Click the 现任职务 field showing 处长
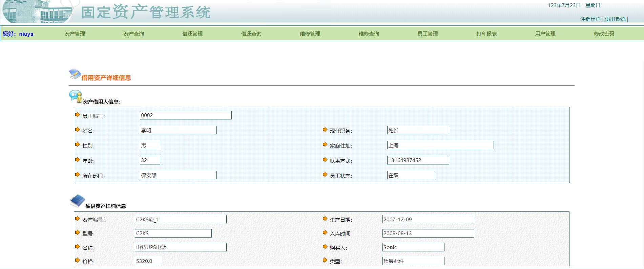Screen dimensions: 644x269 click(418, 130)
